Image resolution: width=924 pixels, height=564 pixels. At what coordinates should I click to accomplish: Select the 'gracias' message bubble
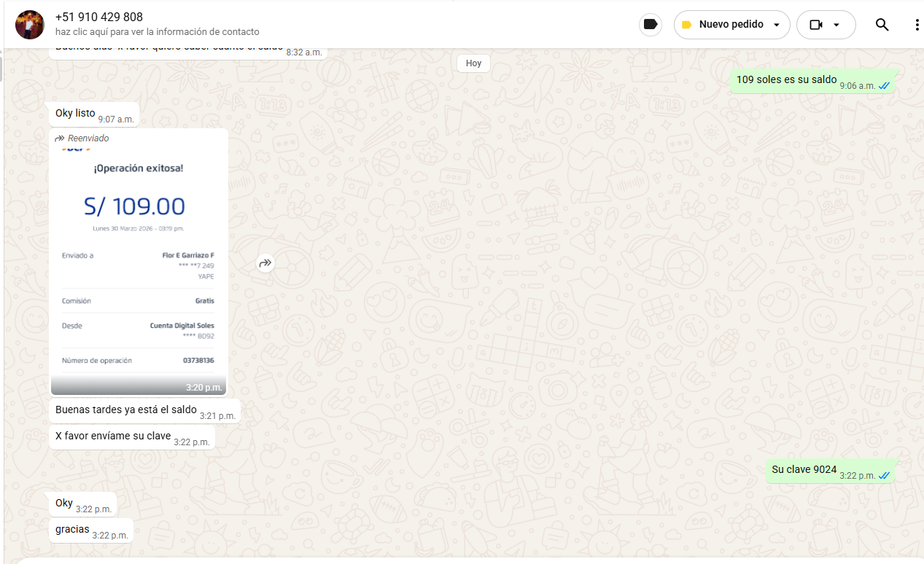72,530
